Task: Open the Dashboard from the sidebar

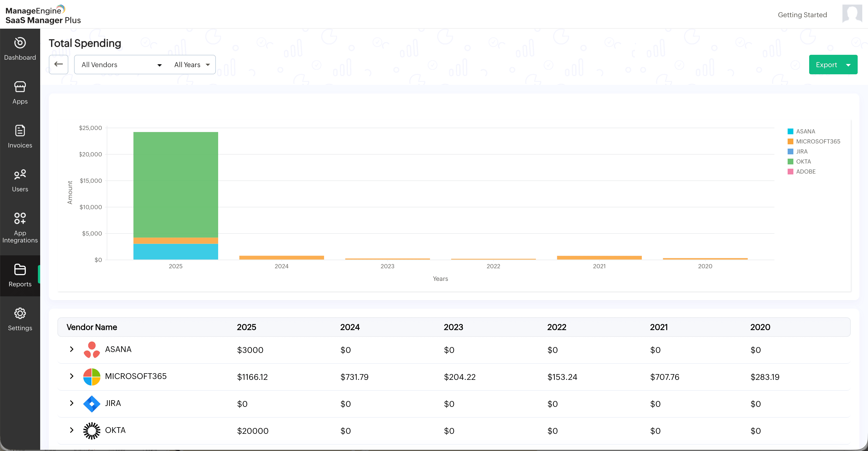Action: pyautogui.click(x=20, y=49)
